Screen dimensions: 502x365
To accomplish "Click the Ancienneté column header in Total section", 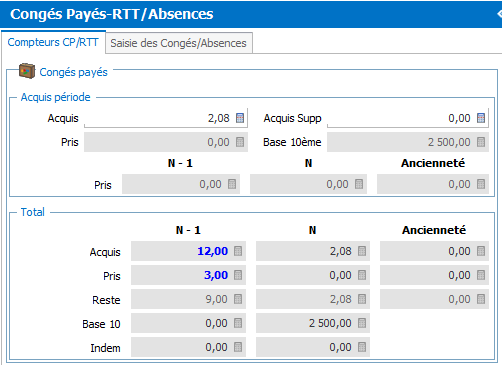I will pos(434,230).
